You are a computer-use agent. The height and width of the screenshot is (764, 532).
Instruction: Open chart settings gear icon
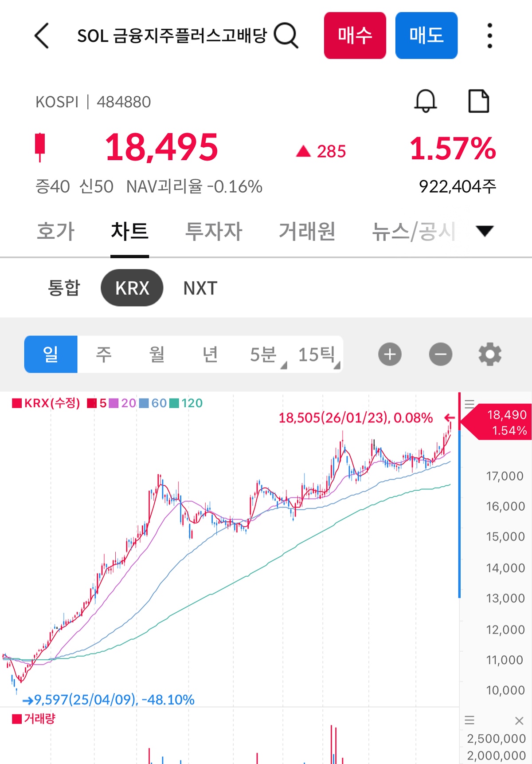(x=490, y=354)
